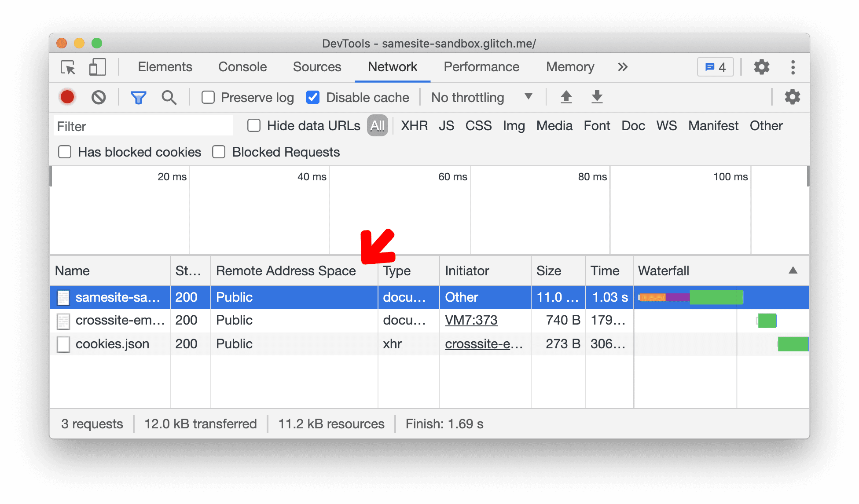This screenshot has height=504, width=859.
Task: Click the DevTools settings gear icon
Action: [762, 66]
